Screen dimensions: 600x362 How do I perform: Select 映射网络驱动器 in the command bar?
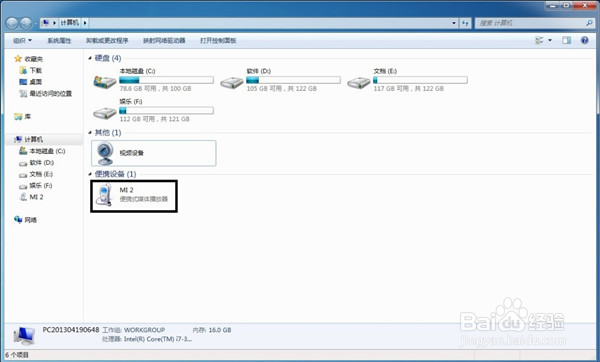pos(164,40)
